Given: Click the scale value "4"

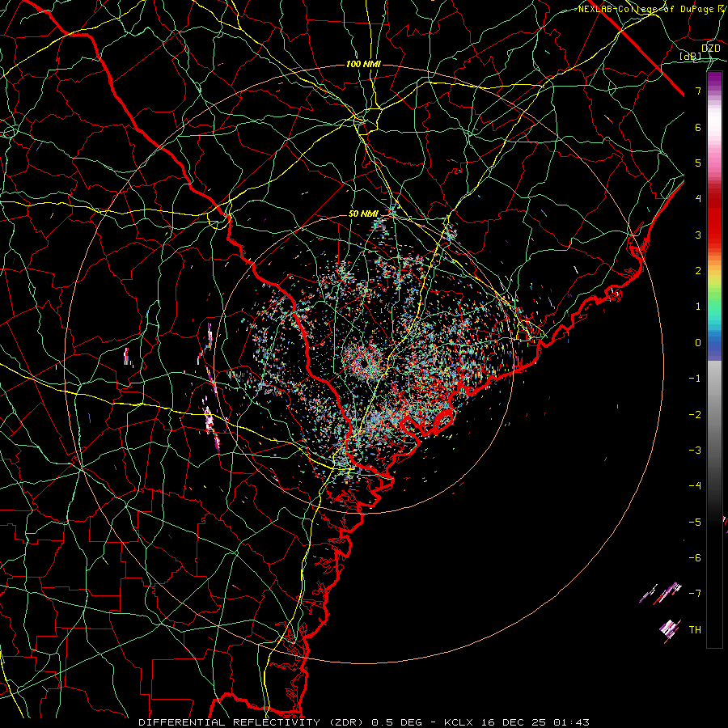Looking at the screenshot, I should point(698,199).
